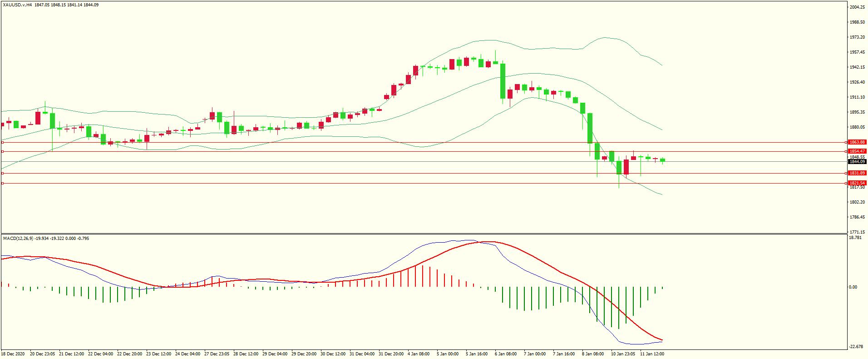Click the black current price label 1844.09
The image size is (868, 359).
tap(857, 162)
